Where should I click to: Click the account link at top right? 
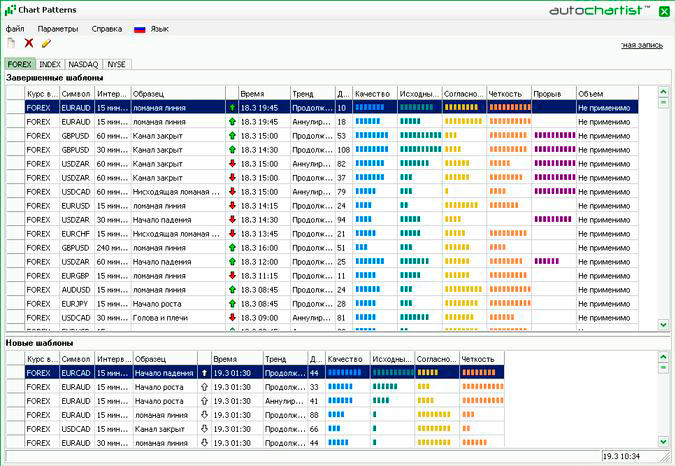(641, 45)
